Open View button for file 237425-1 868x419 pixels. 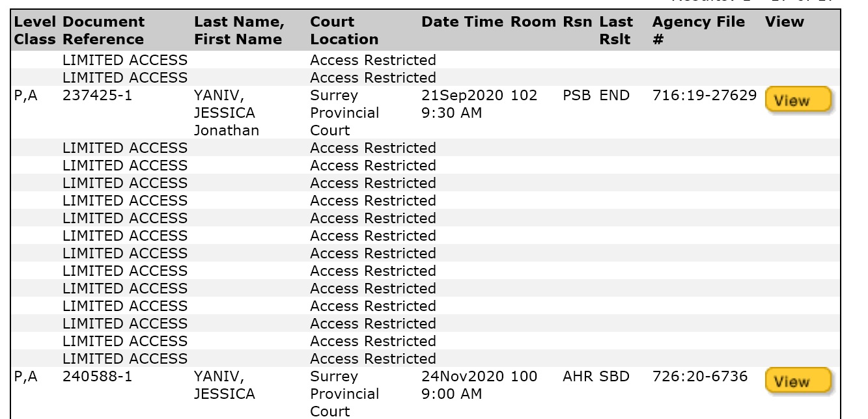point(798,100)
